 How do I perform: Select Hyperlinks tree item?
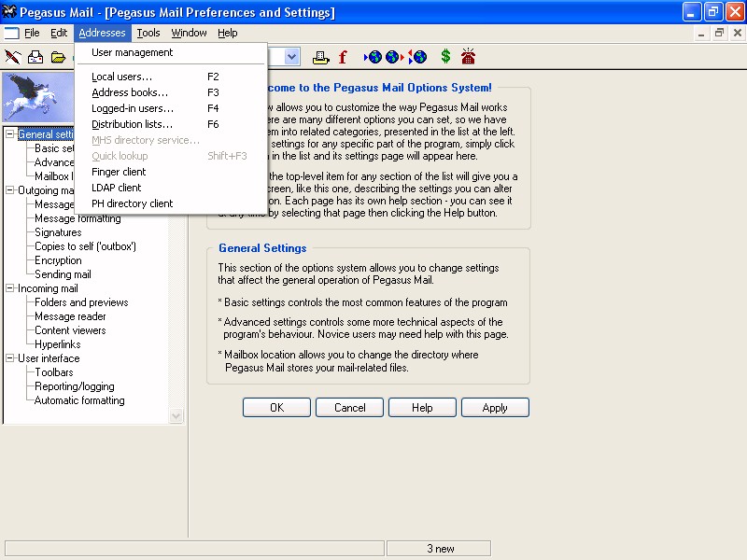tap(58, 344)
